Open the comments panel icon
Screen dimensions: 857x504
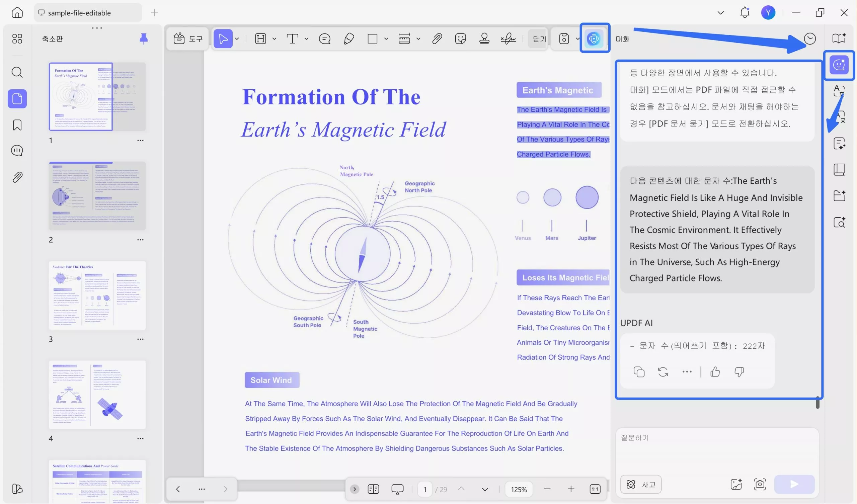17,150
